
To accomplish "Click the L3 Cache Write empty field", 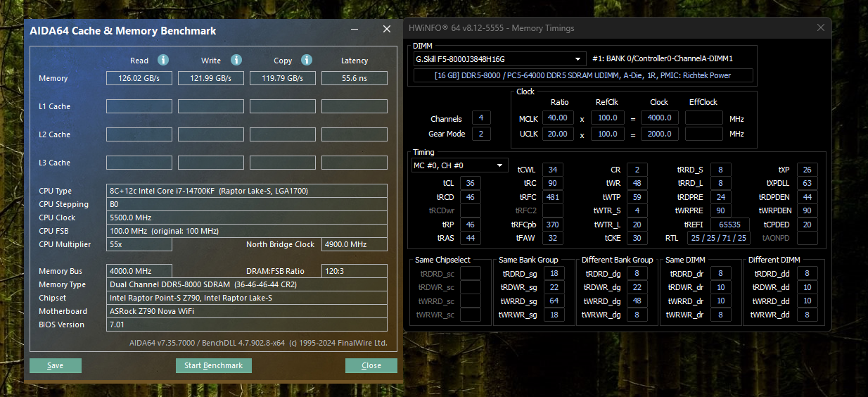I will (211, 163).
